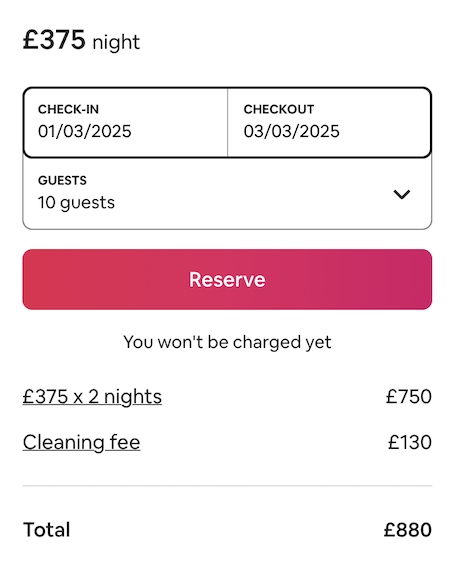Click the '10 guests' text
The height and width of the screenshot is (564, 454).
pos(76,203)
